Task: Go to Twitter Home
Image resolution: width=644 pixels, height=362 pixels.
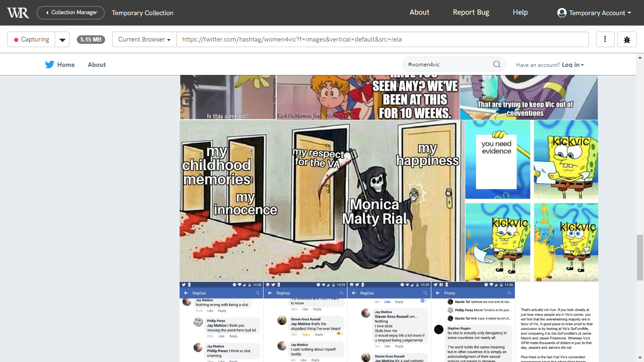Action: [60, 65]
